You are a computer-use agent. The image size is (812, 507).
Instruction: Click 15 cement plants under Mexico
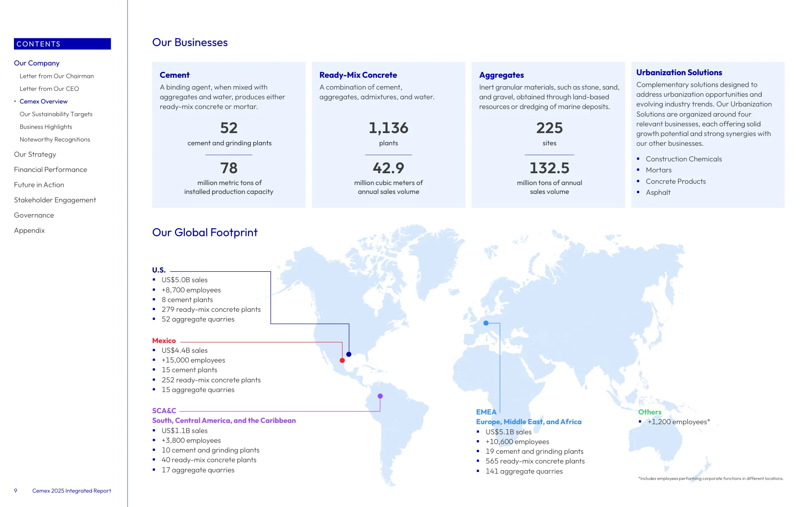pyautogui.click(x=189, y=370)
